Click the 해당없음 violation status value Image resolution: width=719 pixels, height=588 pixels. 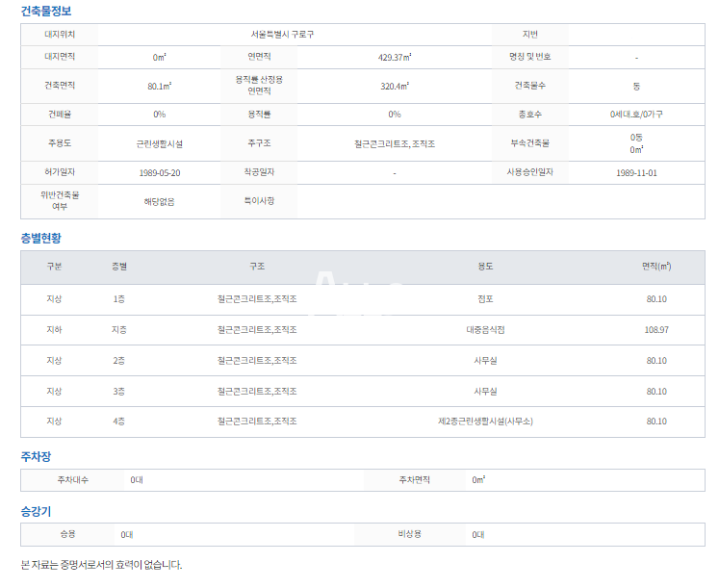pos(160,202)
